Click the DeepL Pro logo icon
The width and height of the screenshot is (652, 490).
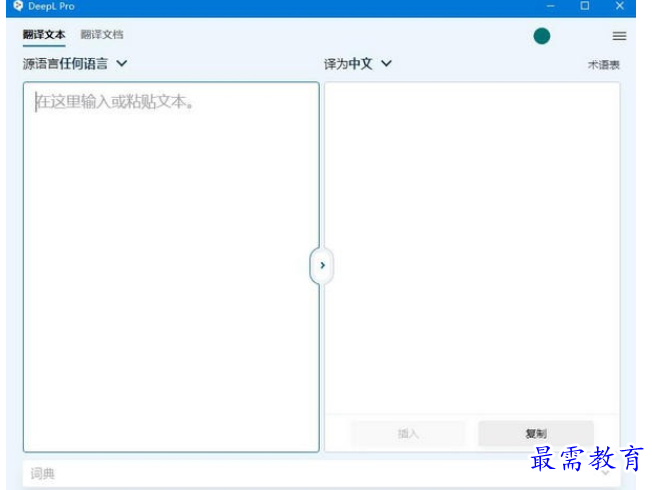pos(18,6)
